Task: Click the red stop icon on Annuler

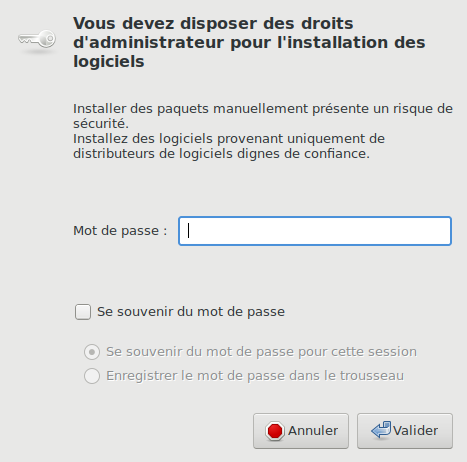Action: coord(275,431)
